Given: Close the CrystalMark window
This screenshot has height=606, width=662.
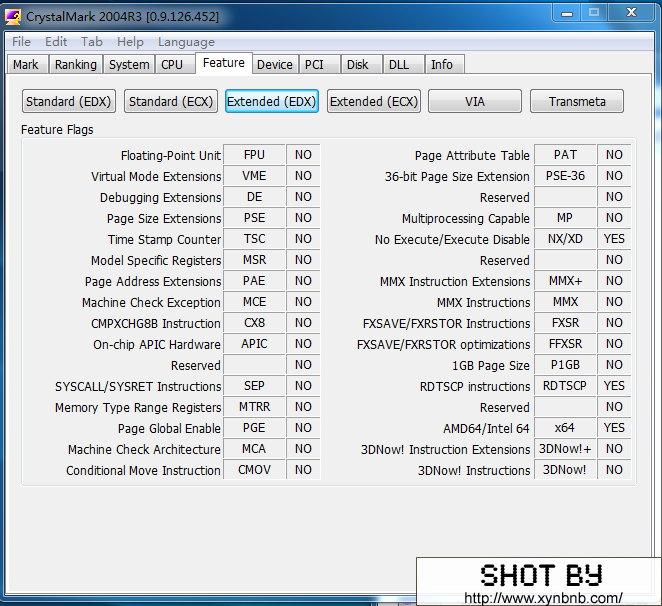Looking at the screenshot, I should coord(631,13).
